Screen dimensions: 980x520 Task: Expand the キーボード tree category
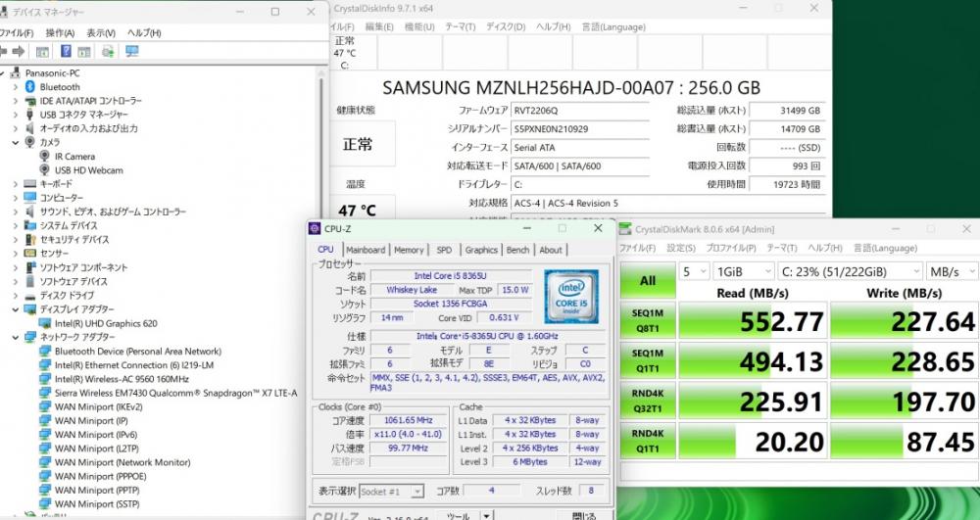tap(15, 184)
